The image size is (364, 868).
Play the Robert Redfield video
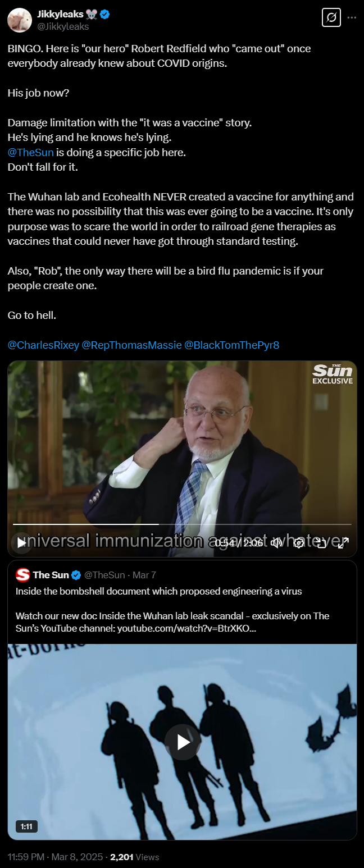(21, 542)
